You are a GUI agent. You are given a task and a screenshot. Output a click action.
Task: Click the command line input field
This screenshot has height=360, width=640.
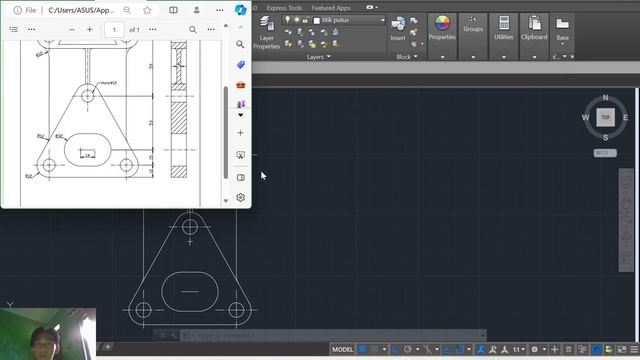click(x=333, y=336)
